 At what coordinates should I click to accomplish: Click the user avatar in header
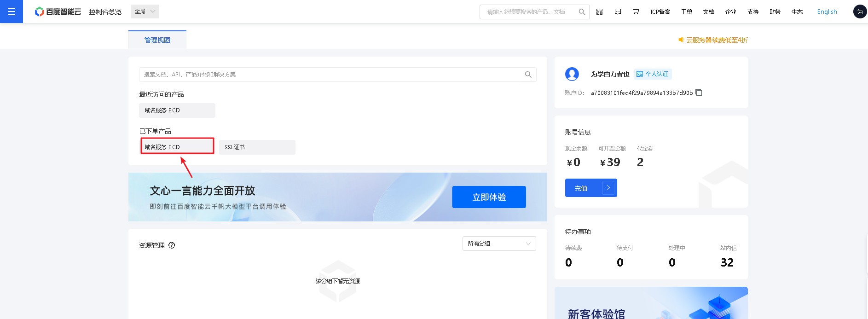860,12
